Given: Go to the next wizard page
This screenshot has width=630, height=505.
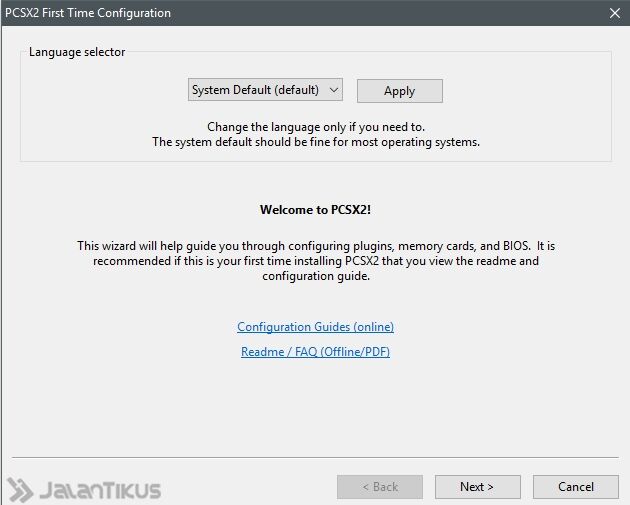Looking at the screenshot, I should (478, 487).
